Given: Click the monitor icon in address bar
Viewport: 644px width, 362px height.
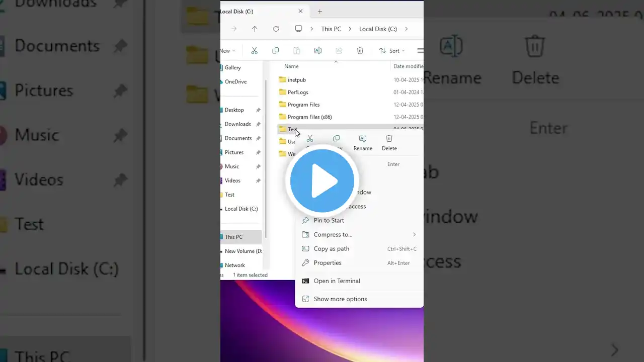Looking at the screenshot, I should point(298,29).
